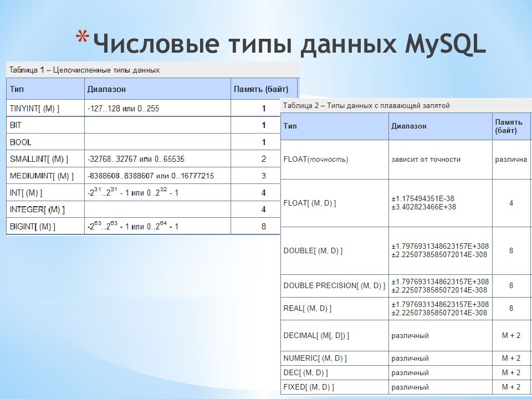
Task: Click 'различный' in the DEC row
Action: pos(410,373)
